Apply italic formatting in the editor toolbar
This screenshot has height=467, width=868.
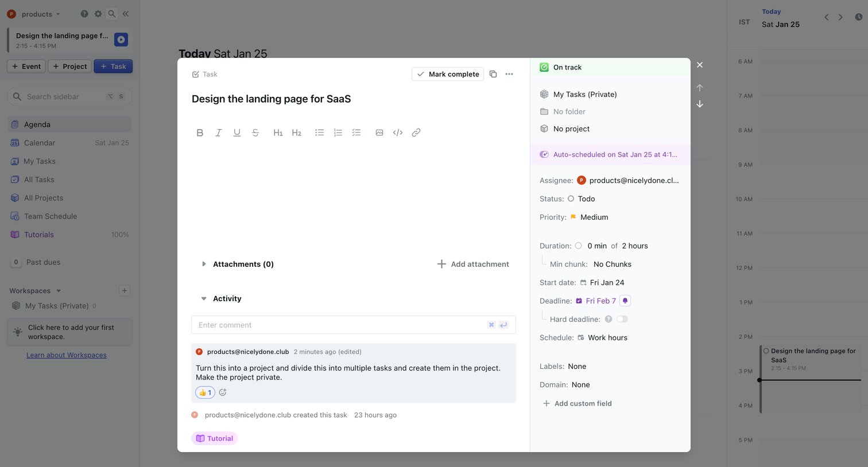(x=218, y=133)
